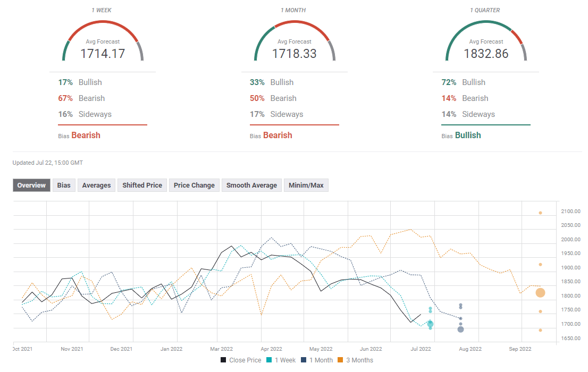
Task: Switch to the Bias tab
Action: (64, 185)
